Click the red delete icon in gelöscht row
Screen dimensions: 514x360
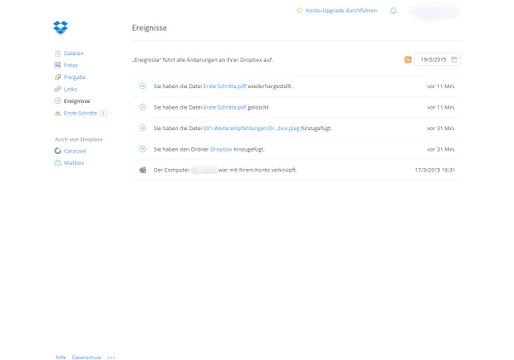pos(142,107)
